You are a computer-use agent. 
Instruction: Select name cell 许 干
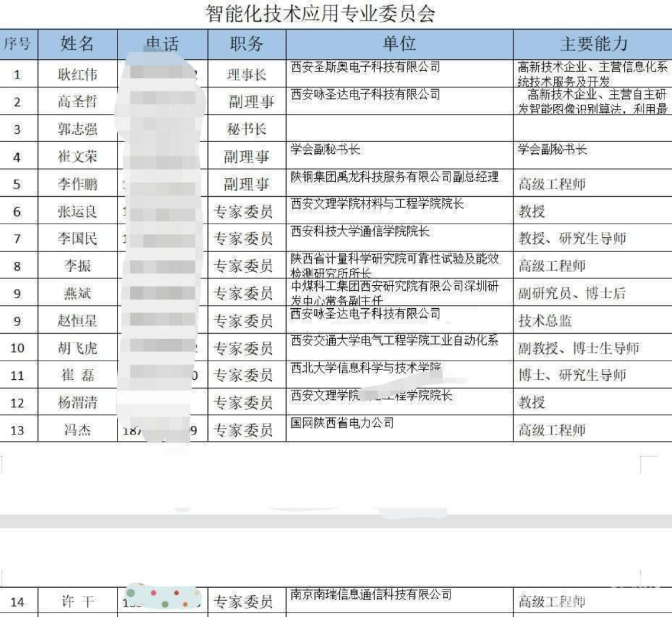pyautogui.click(x=78, y=602)
